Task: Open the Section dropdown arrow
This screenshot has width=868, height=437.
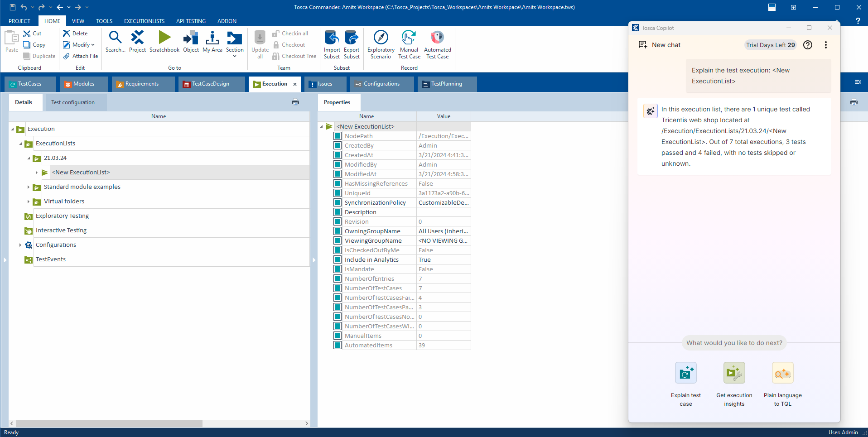Action: click(235, 56)
